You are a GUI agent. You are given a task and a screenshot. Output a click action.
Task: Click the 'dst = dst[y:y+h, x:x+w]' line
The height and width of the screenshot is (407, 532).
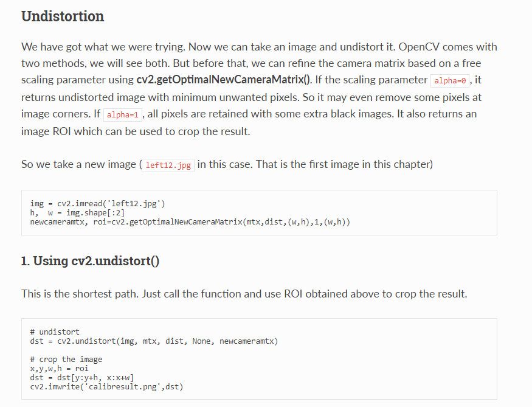coord(81,377)
